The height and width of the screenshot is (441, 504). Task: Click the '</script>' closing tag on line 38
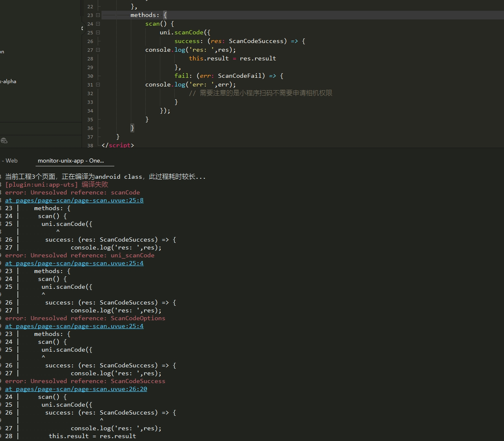coord(118,145)
